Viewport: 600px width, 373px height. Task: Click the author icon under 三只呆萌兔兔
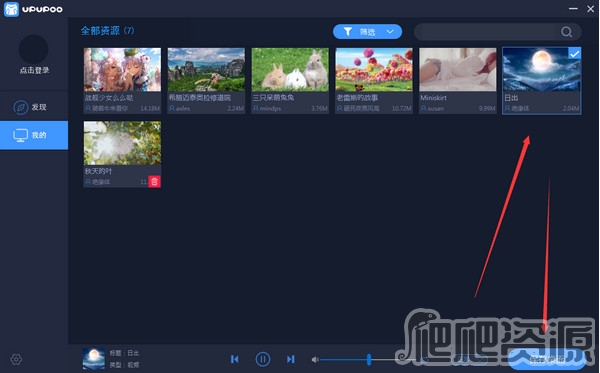point(256,109)
